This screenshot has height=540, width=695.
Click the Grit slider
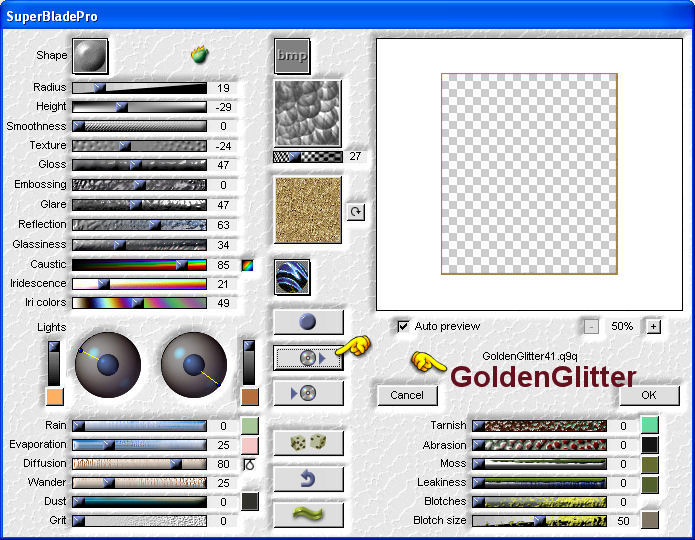(x=139, y=521)
